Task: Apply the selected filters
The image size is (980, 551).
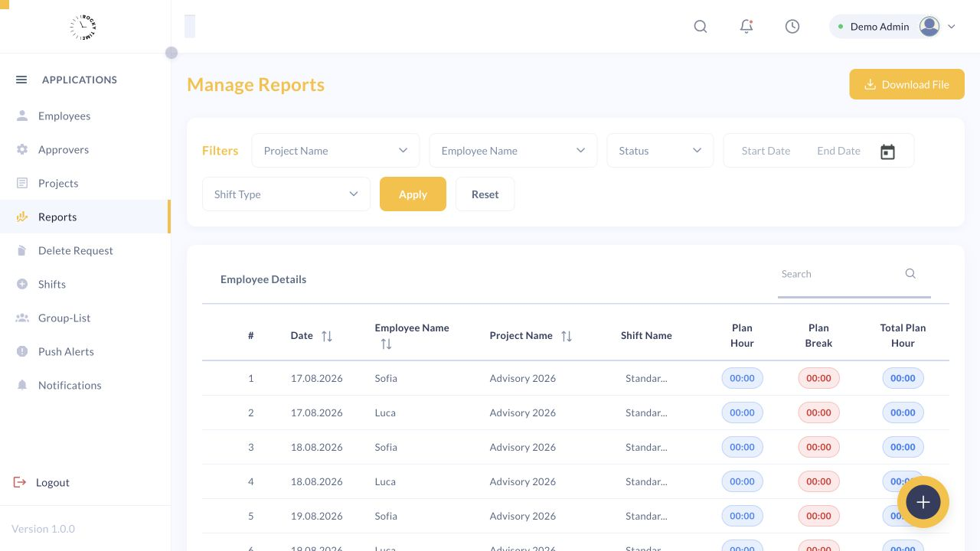Action: (413, 194)
